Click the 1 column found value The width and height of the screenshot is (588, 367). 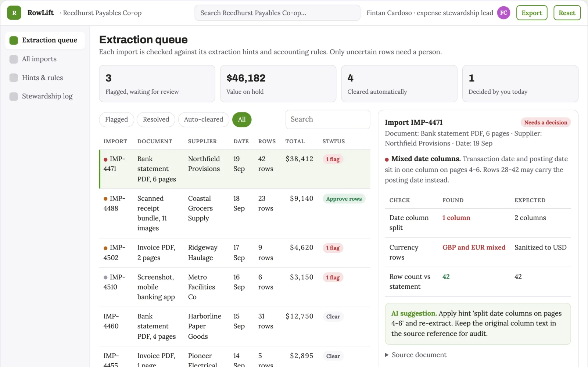pyautogui.click(x=456, y=218)
